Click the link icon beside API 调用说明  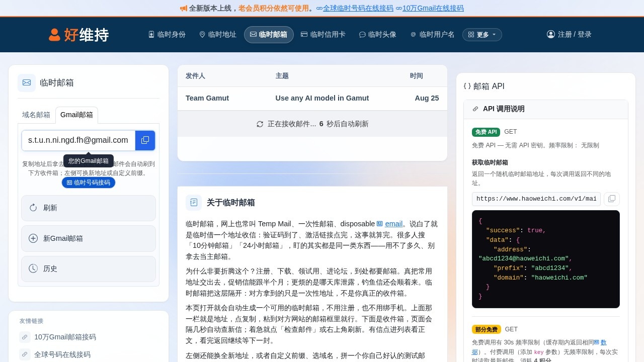[475, 109]
